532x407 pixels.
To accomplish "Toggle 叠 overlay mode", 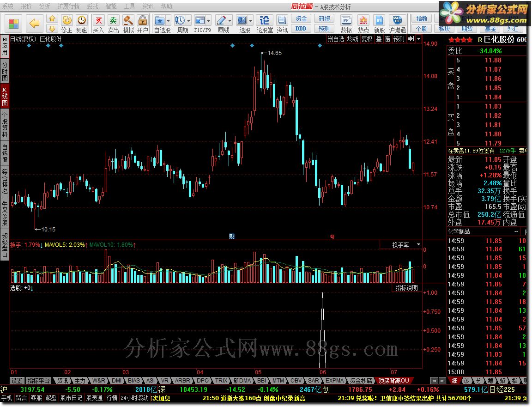I will coord(379,39).
